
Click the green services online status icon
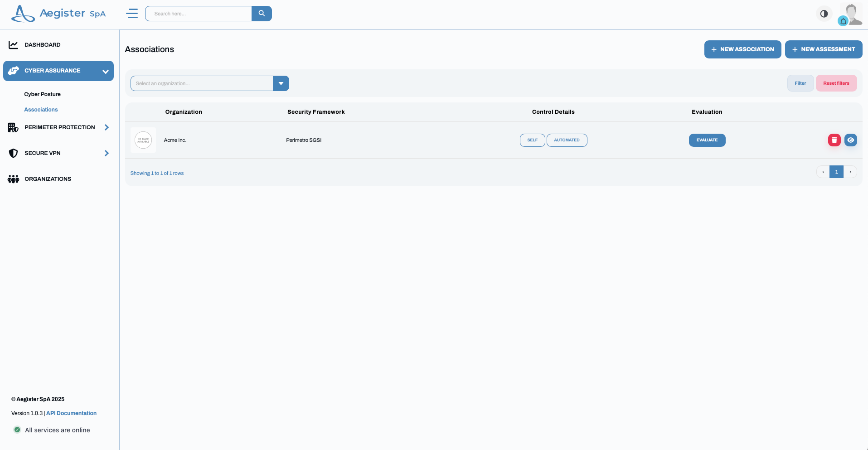[x=17, y=430]
